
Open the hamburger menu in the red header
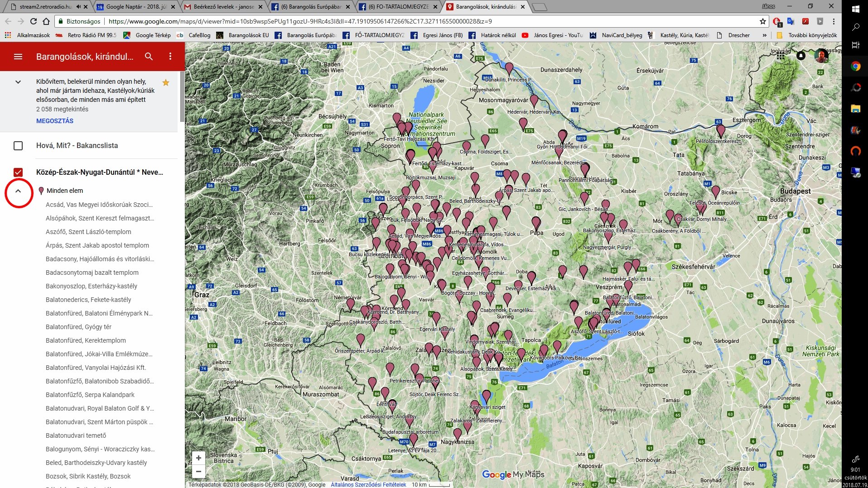click(x=18, y=57)
